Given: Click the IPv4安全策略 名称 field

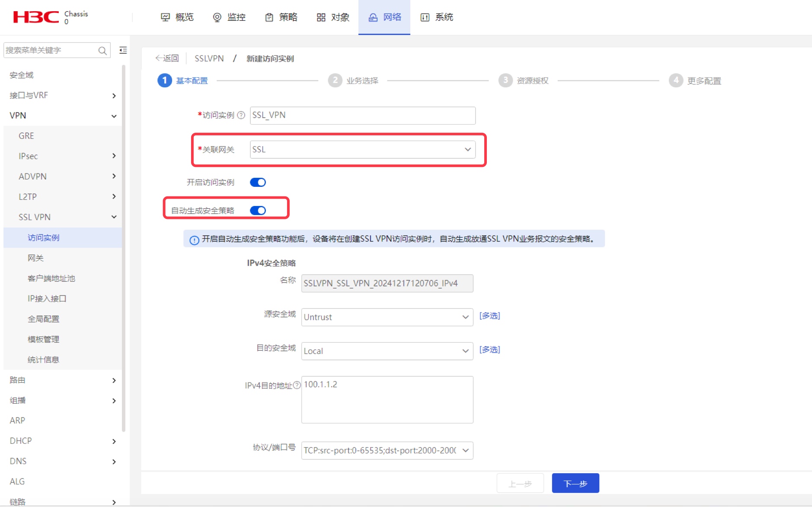Looking at the screenshot, I should [x=387, y=283].
